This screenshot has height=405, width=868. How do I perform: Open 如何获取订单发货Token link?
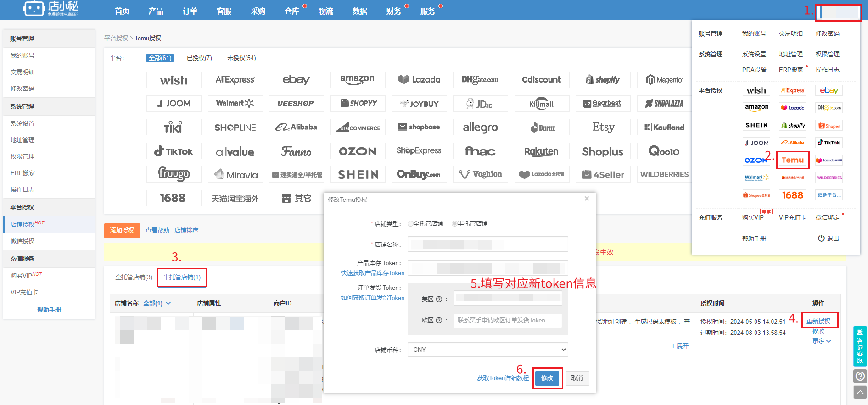coord(373,298)
